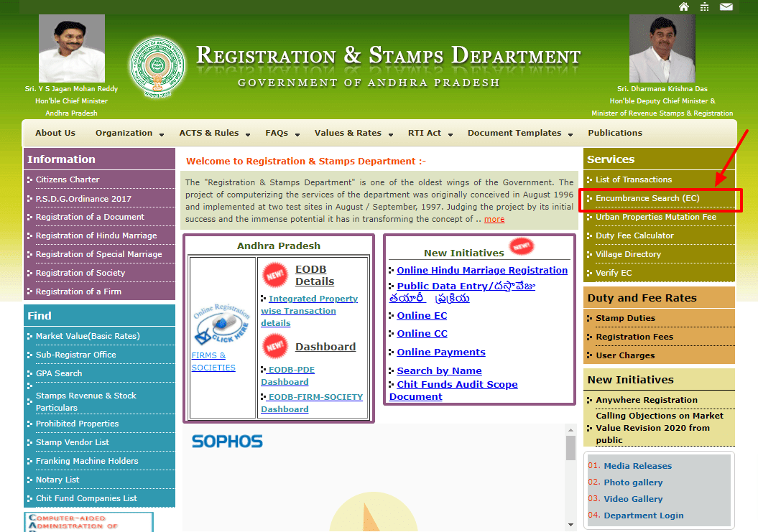Expand the Organization dropdown menu
Viewport: 758px width, 532px height.
click(x=129, y=133)
